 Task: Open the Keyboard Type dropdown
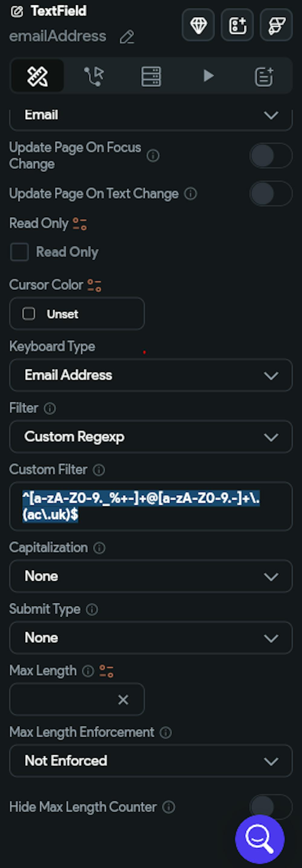(x=150, y=375)
